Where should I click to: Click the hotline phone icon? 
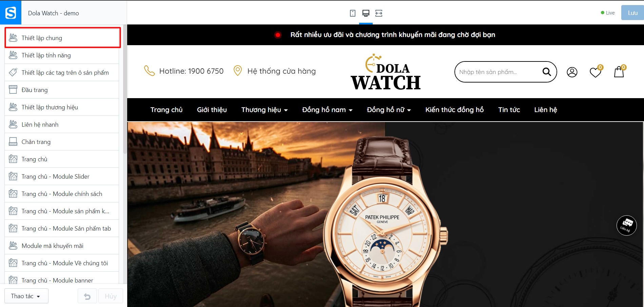click(149, 71)
